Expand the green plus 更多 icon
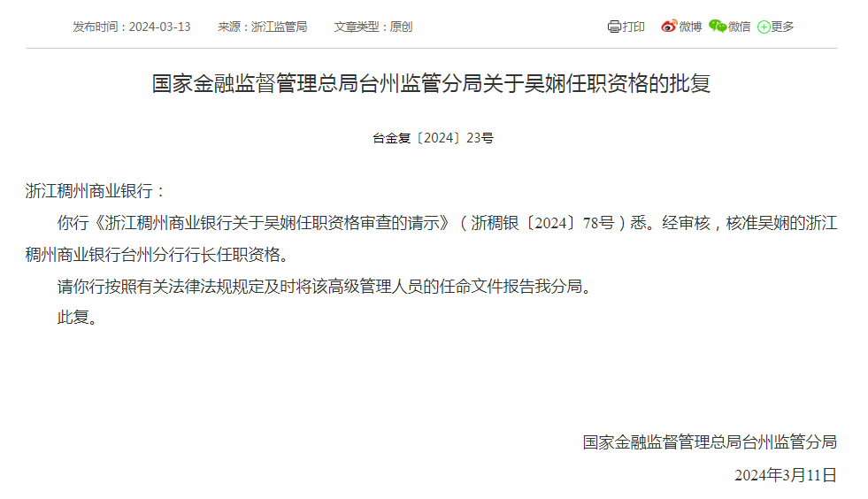868x499 pixels. [764, 27]
